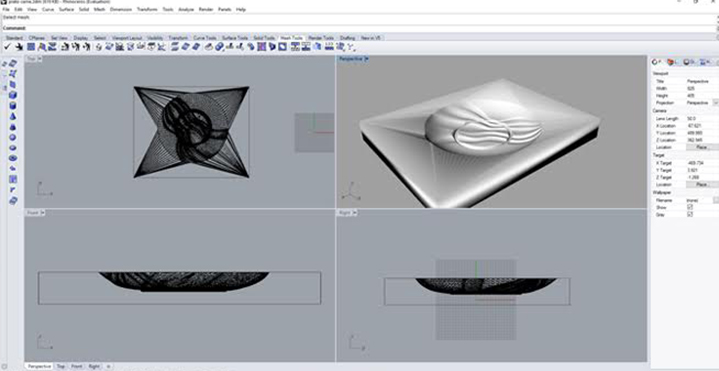Switch to the Solid Tools toolbar tab
Viewport: 719px width, 371px height.
[264, 38]
